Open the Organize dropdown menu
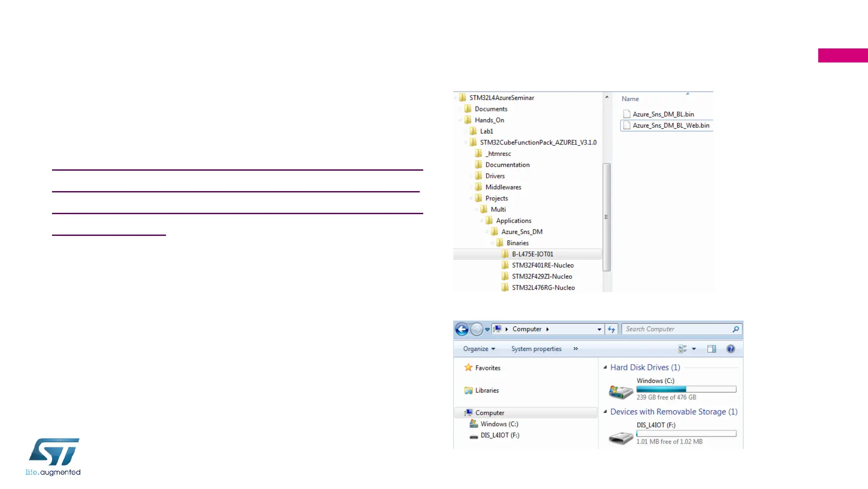 click(x=479, y=349)
